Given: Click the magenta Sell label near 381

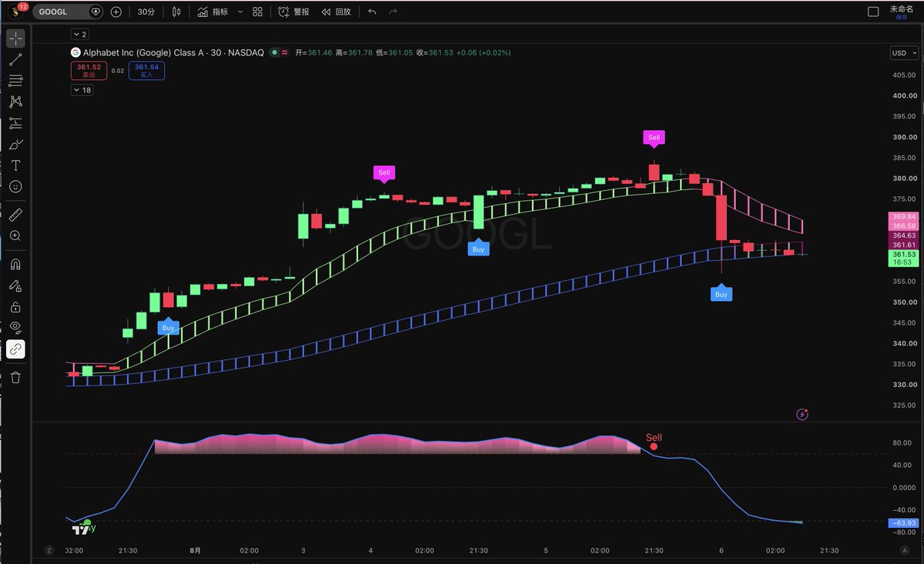Looking at the screenshot, I should point(383,172).
